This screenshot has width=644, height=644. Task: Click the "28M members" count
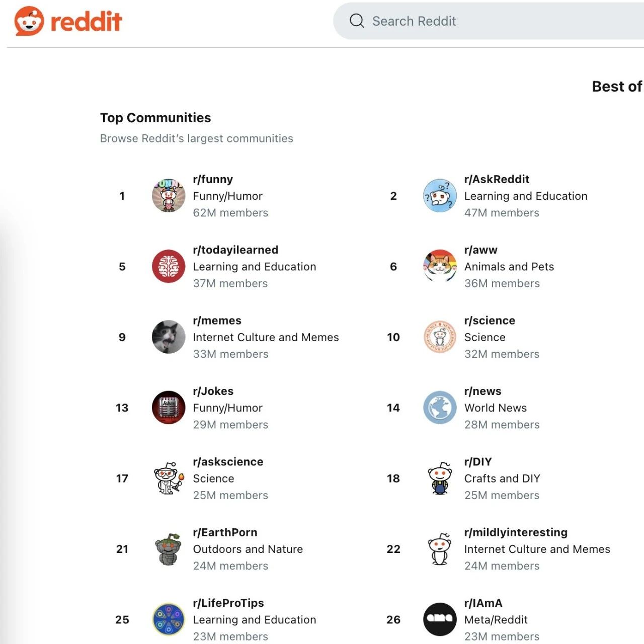[x=502, y=425]
